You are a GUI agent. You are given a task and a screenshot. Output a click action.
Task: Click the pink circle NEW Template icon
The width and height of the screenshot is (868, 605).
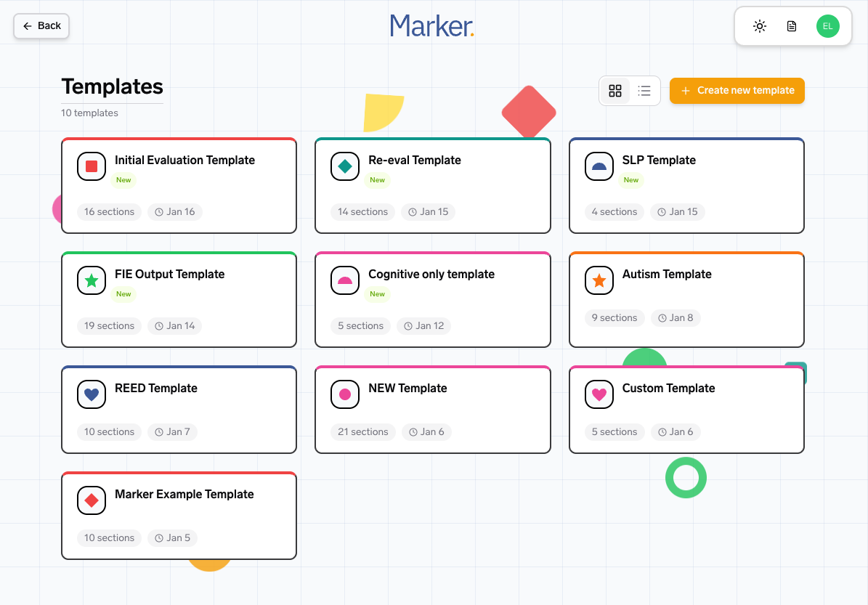coord(345,395)
